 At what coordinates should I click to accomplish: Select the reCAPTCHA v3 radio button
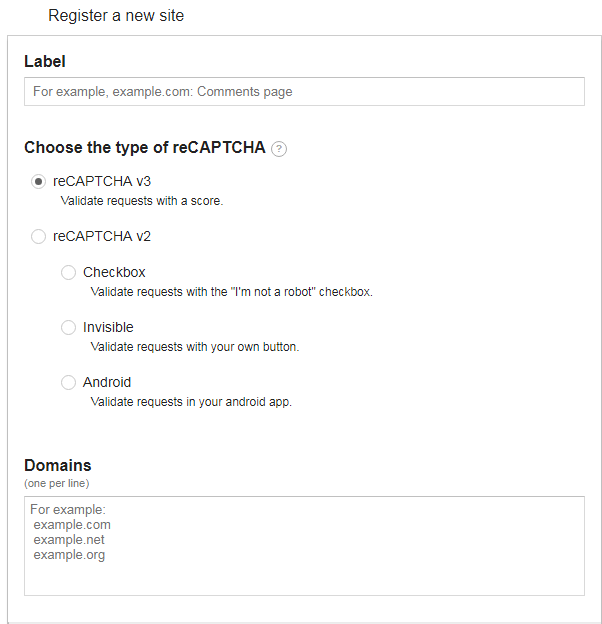[39, 181]
